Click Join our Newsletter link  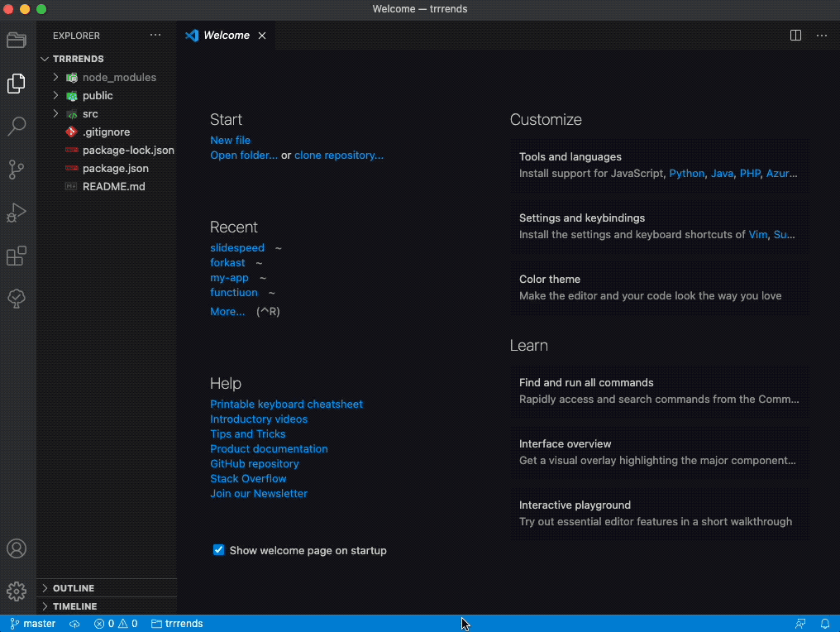(259, 494)
